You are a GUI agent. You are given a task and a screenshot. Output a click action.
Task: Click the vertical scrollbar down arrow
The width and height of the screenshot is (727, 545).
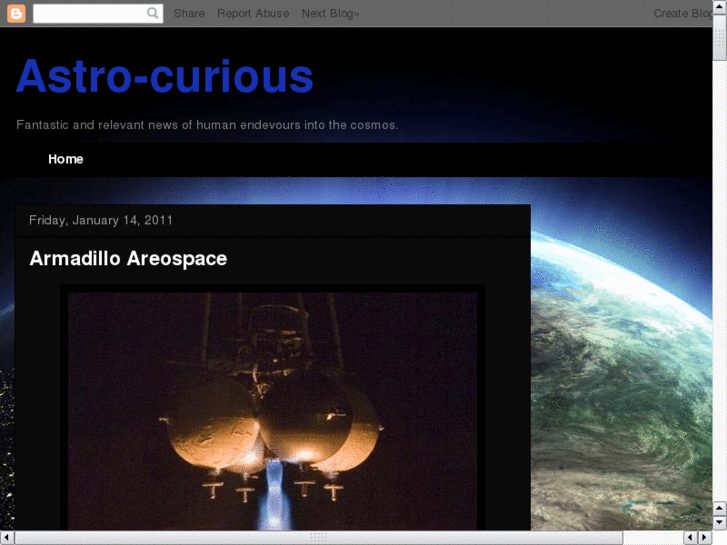click(x=719, y=523)
